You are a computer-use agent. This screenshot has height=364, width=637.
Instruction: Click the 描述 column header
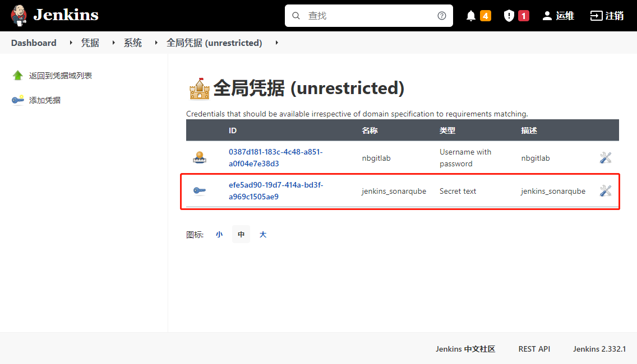point(529,130)
